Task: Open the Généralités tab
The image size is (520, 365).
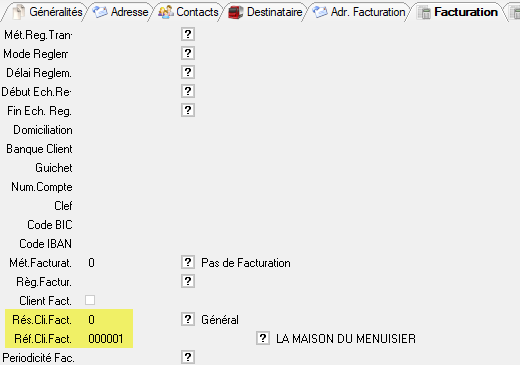Action: click(46, 12)
